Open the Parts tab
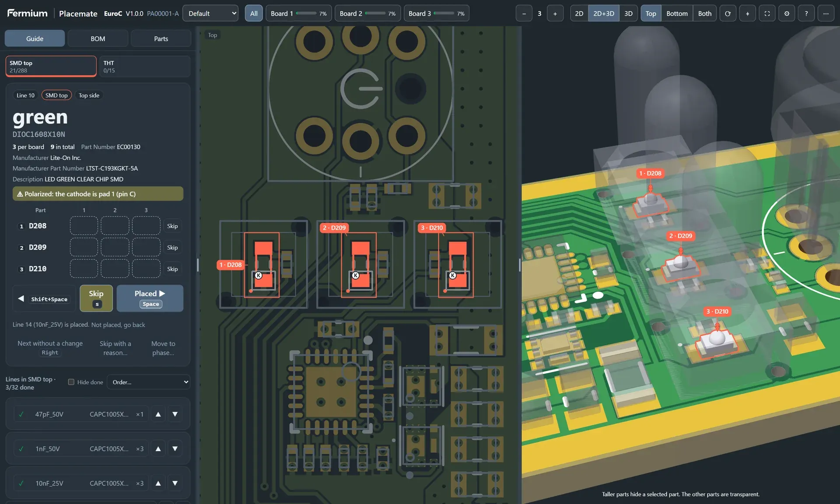 point(161,38)
